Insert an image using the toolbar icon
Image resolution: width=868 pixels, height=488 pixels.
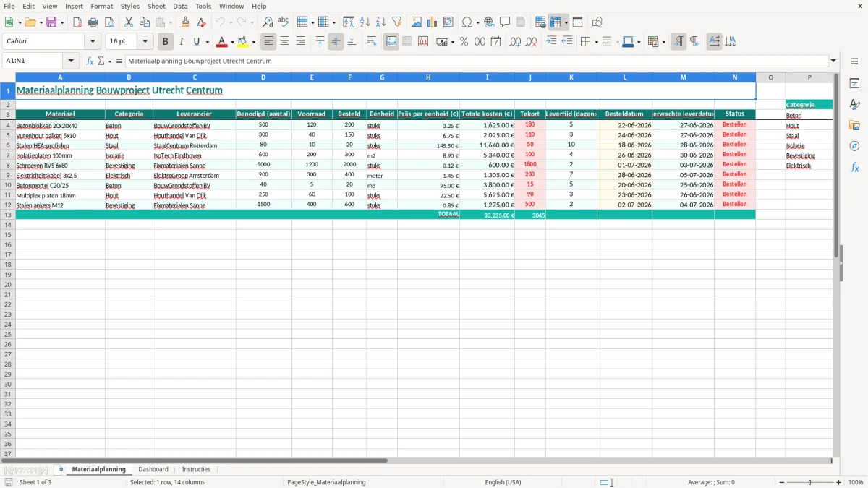[x=417, y=22]
